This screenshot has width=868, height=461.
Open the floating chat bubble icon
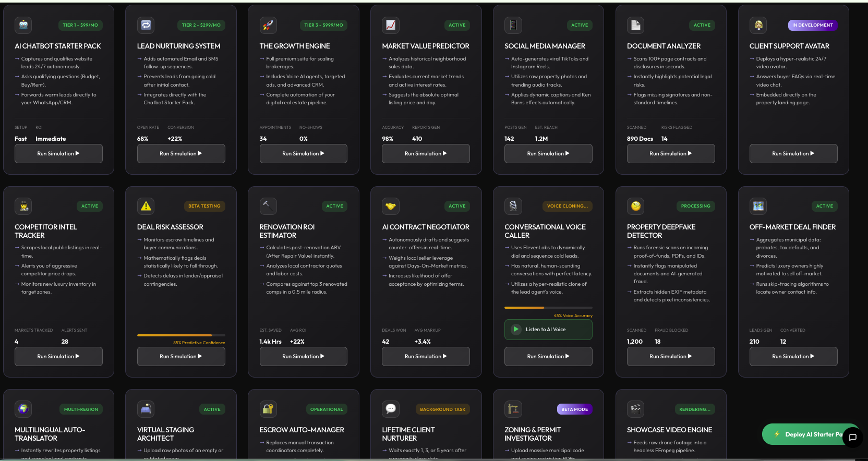(x=852, y=437)
